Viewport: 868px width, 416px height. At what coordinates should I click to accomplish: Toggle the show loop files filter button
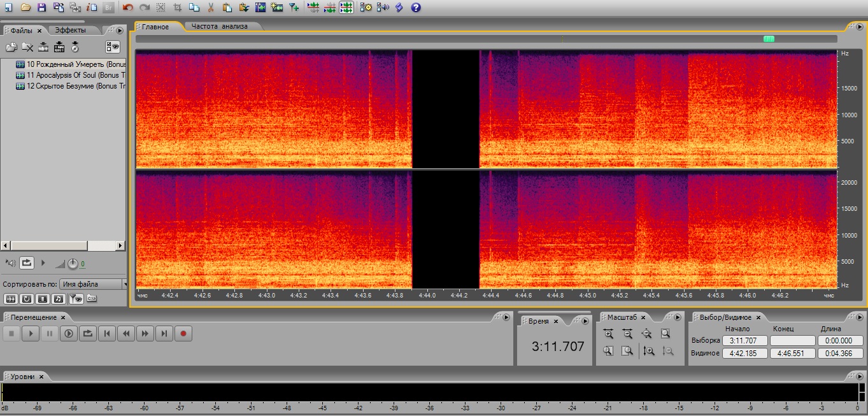click(27, 298)
